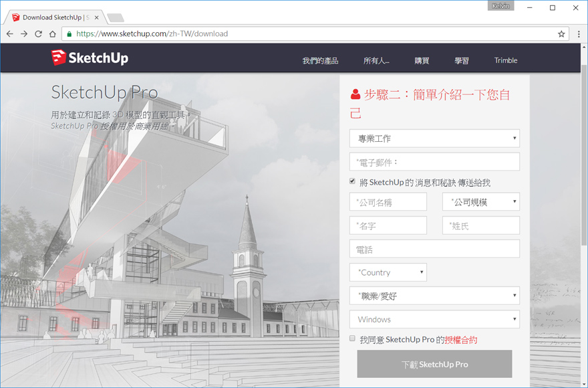Click the Kelvin profile badge

pos(500,5)
